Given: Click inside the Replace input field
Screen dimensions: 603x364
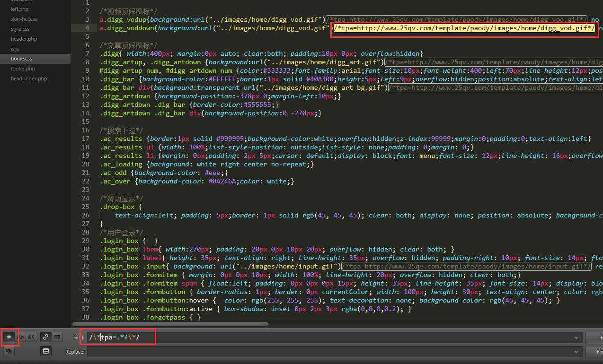Looking at the screenshot, I should point(334,352).
